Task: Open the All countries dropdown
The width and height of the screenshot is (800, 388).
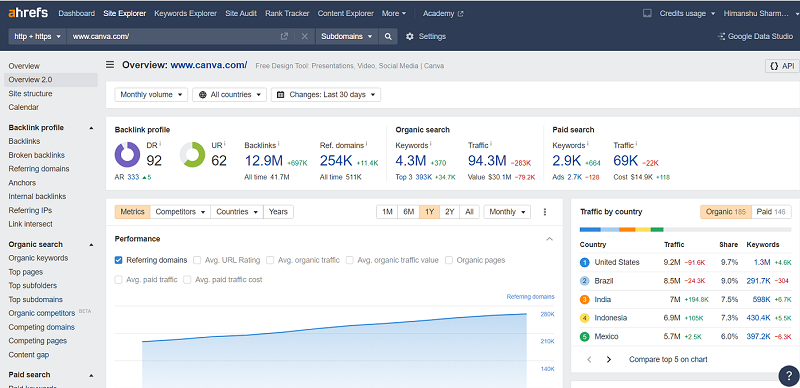Action: click(x=230, y=94)
